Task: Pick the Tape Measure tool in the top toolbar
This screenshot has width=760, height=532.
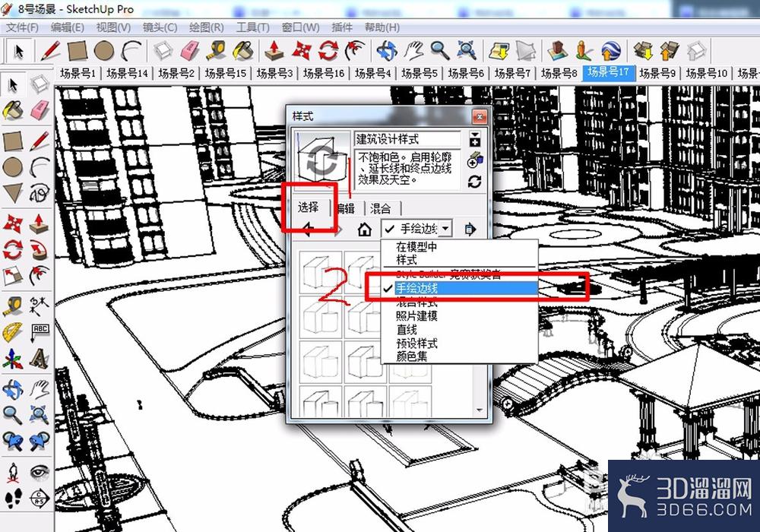Action: coord(216,50)
